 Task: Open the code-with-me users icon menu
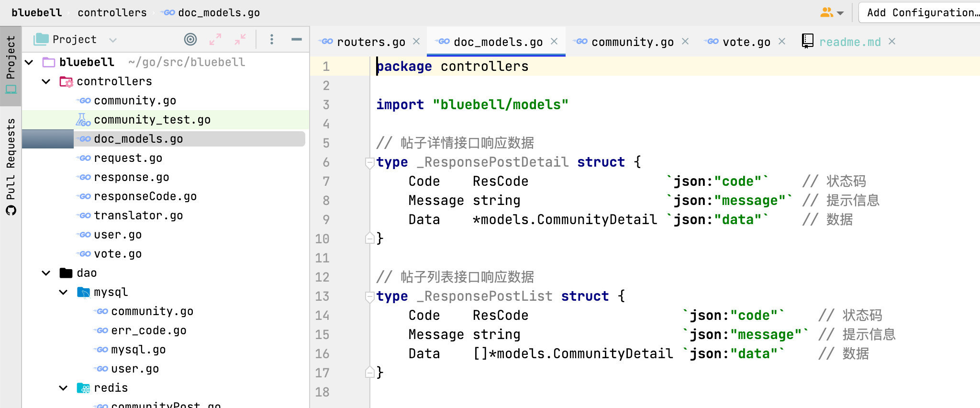832,12
